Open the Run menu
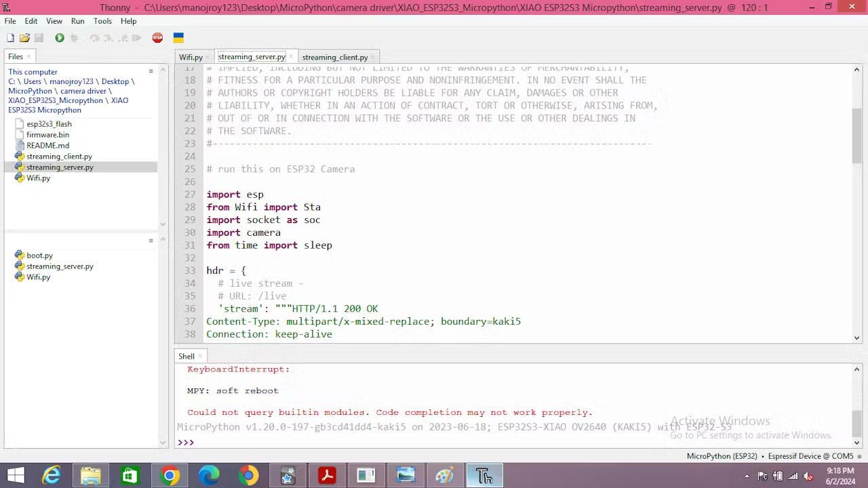This screenshot has height=488, width=868. click(x=77, y=21)
